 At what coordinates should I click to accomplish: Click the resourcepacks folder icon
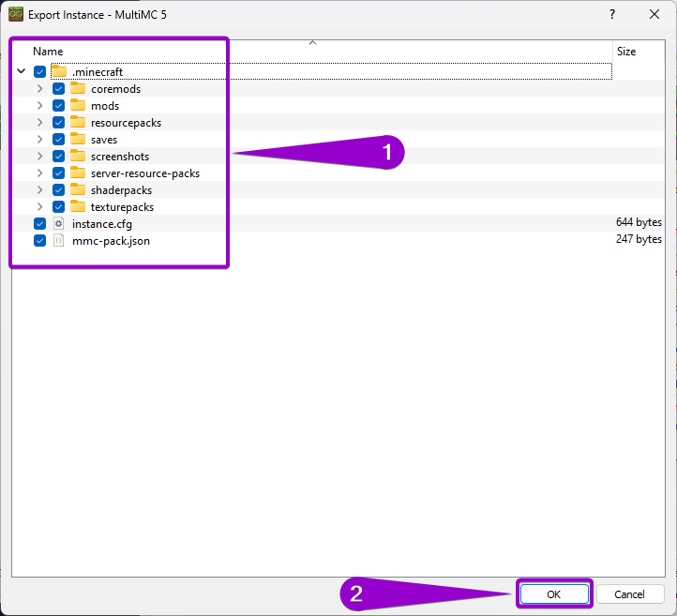coord(78,122)
